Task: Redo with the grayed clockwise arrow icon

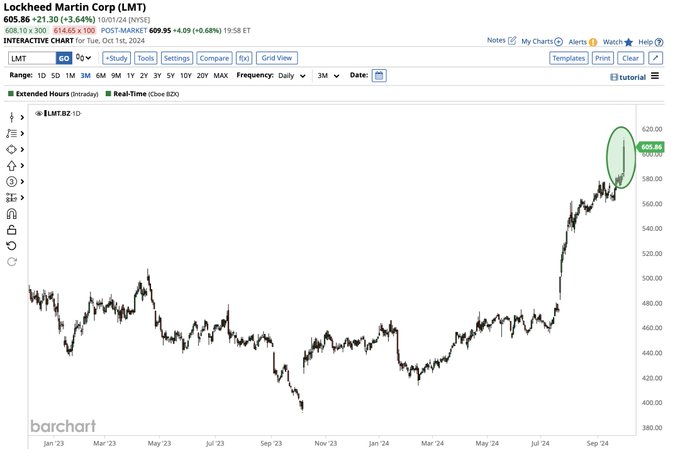Action: 12,262
